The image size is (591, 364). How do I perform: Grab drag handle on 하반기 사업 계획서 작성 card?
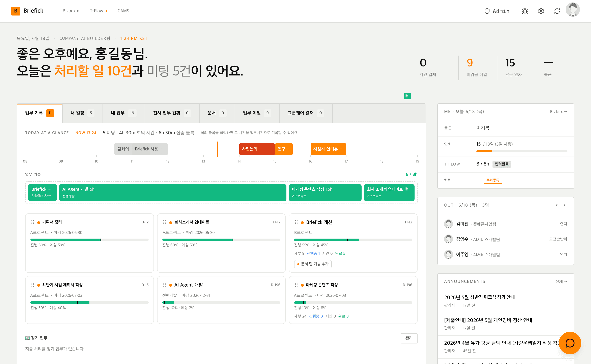tap(32, 285)
